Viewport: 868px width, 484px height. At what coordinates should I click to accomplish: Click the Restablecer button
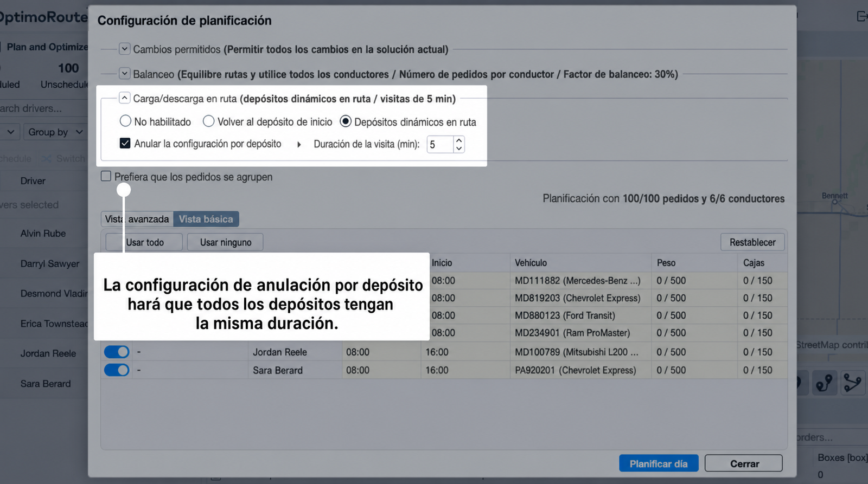[x=752, y=242]
